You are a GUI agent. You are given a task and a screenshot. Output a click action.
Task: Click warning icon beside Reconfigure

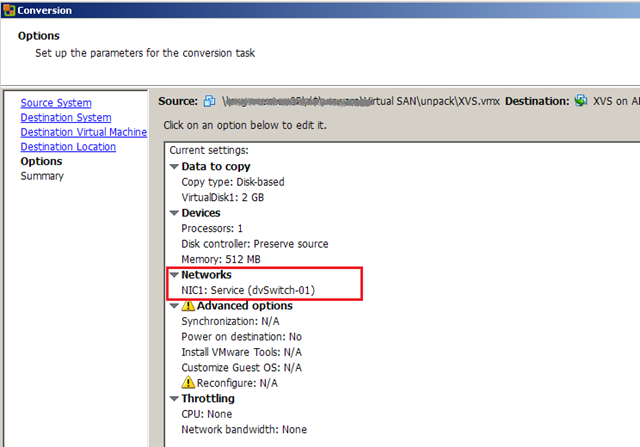click(x=188, y=383)
